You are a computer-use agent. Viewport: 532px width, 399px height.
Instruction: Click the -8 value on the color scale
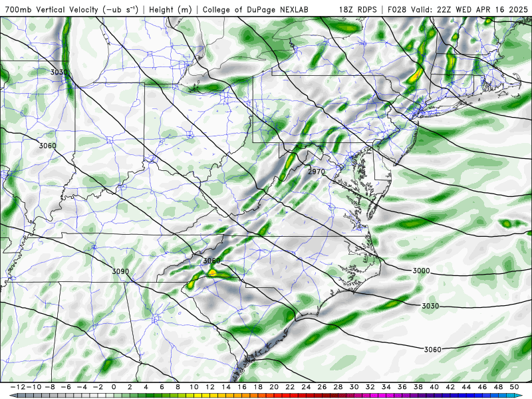click(x=49, y=387)
